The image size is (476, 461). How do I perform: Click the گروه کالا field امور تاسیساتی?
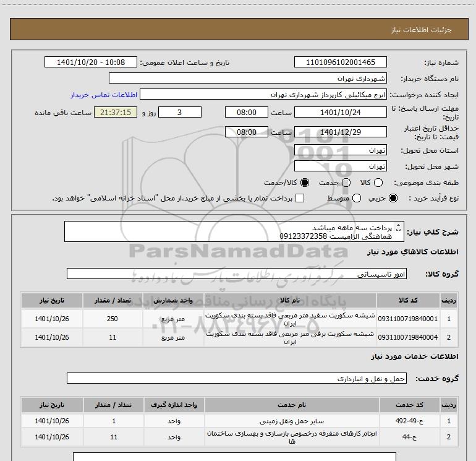pos(237,274)
